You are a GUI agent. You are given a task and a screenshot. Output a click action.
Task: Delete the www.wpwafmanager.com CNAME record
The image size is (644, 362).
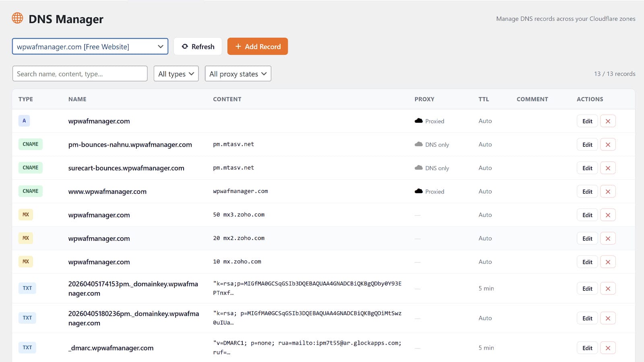(608, 191)
